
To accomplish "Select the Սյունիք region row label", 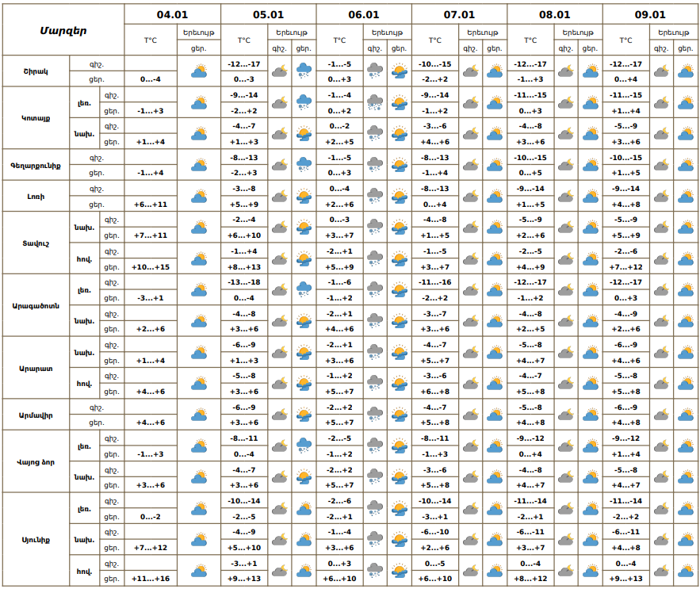I will (x=36, y=540).
